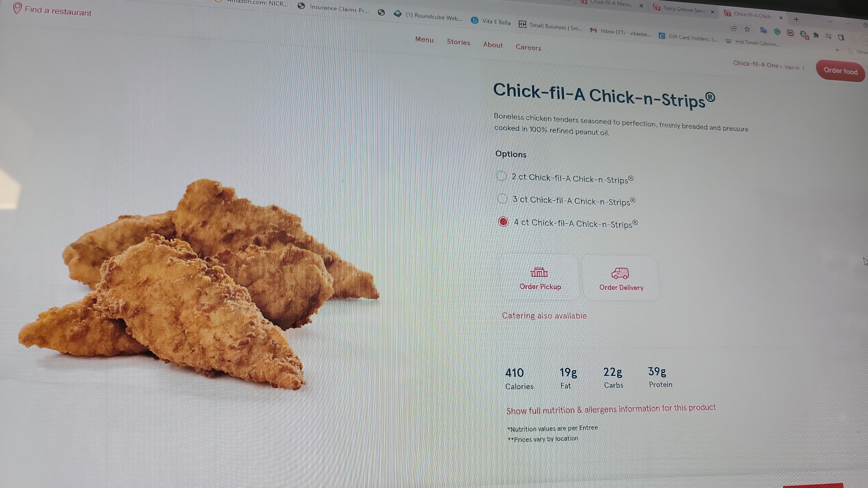Open a new browser tab with plus icon
Image resolution: width=868 pixels, height=488 pixels.
[x=796, y=19]
